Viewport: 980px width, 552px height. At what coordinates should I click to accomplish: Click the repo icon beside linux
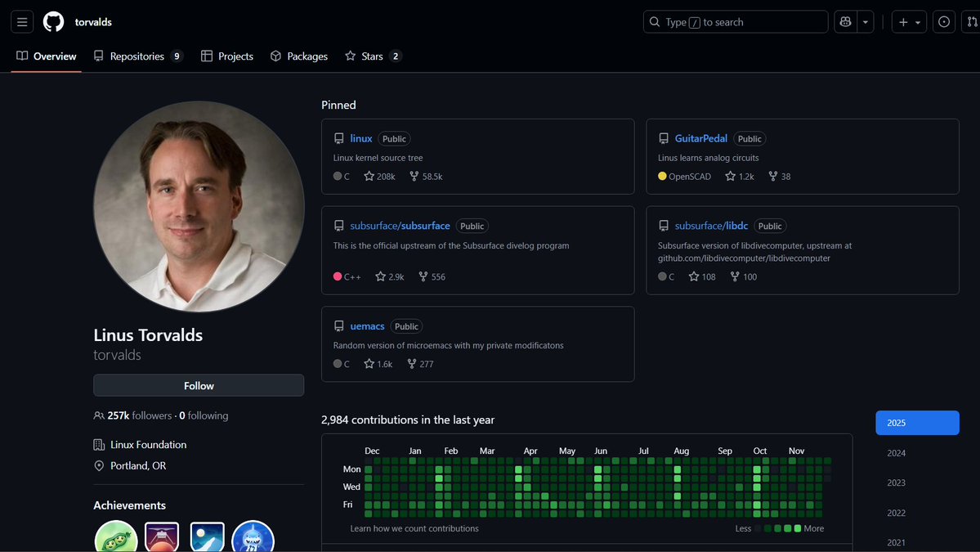pyautogui.click(x=338, y=139)
